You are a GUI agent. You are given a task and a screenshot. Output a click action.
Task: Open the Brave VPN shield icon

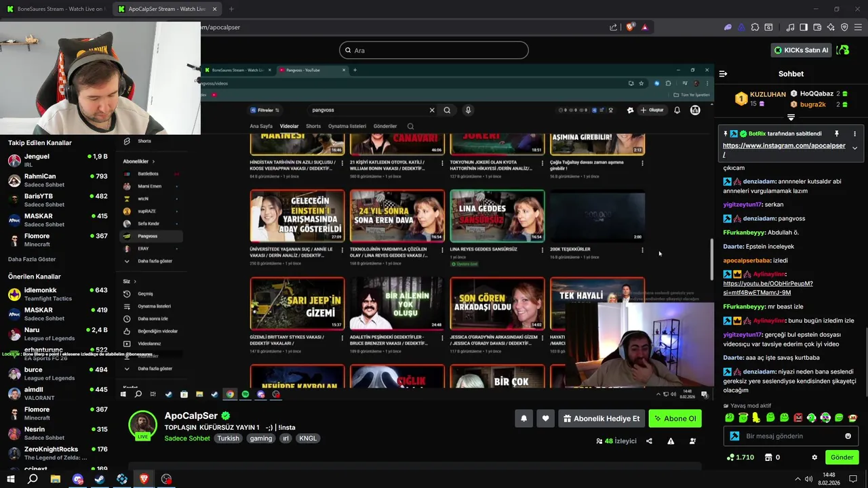pyautogui.click(x=844, y=27)
